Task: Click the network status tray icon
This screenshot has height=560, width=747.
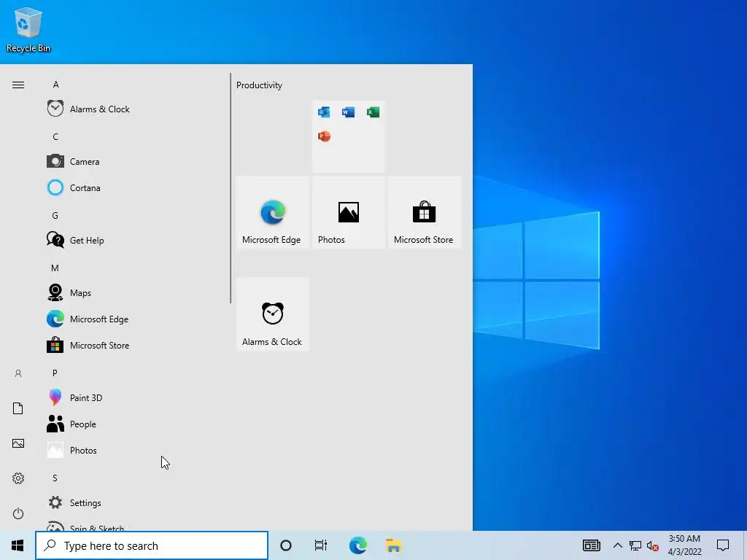Action: 635,545
